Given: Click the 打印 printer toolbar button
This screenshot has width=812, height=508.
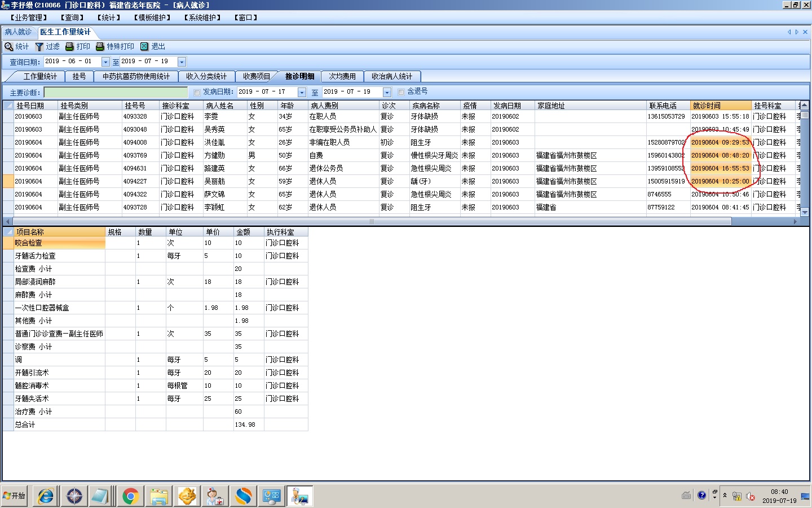Looking at the screenshot, I should [78, 46].
